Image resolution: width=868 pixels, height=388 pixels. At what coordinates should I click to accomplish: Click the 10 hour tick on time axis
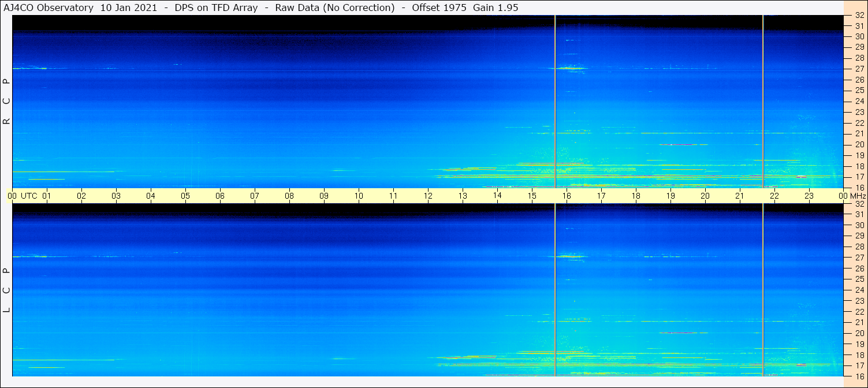[x=359, y=196]
